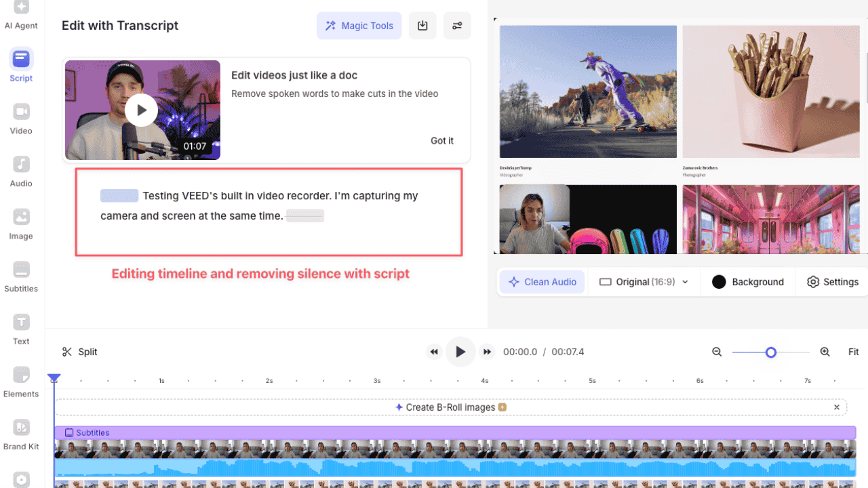Screen dimensions: 868x488
Task: Adjust the timeline zoom slider
Action: (770, 352)
